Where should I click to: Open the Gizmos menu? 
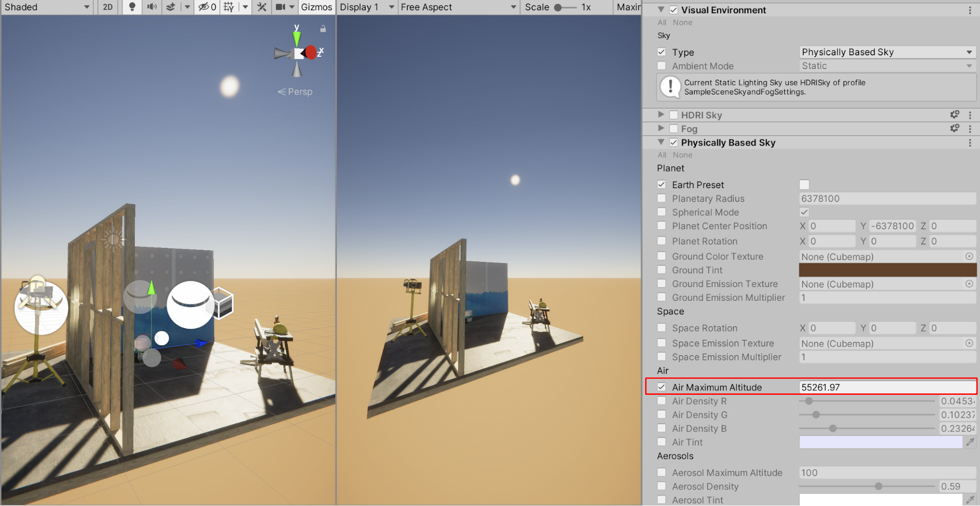point(316,7)
